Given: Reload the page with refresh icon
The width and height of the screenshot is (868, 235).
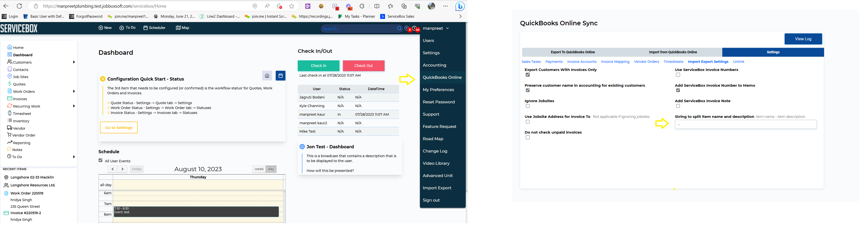Looking at the screenshot, I should click(19, 6).
